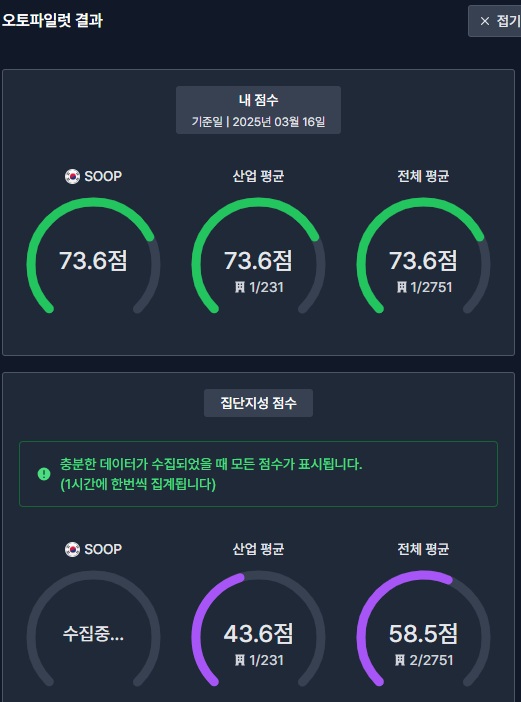Screen dimensions: 521x702
Task: Click the 기준일 2025년 03월 16일 date text
Action: 258,121
